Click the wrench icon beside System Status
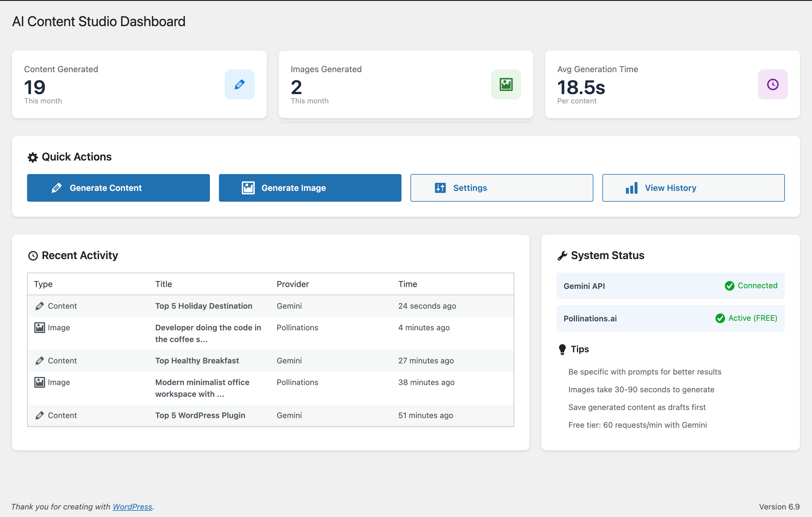This screenshot has width=812, height=517. (x=562, y=256)
